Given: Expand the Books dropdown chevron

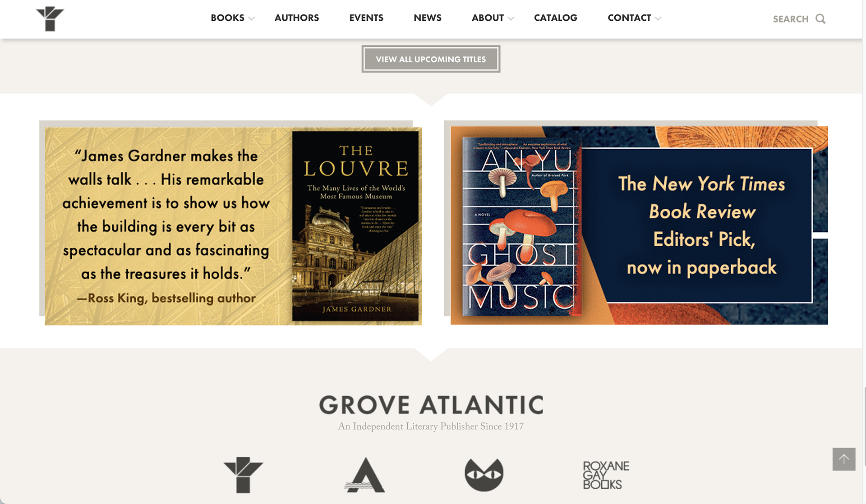Looking at the screenshot, I should [x=252, y=18].
